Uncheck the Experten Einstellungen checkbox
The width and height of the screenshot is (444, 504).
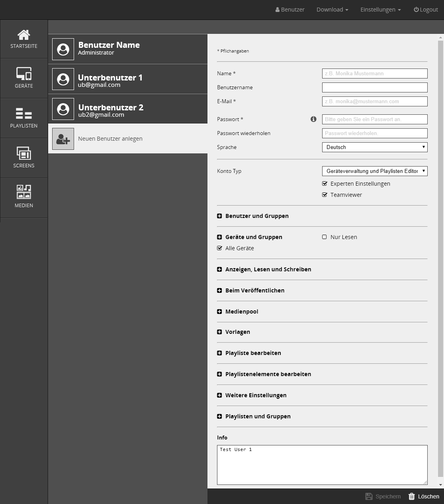pyautogui.click(x=325, y=184)
